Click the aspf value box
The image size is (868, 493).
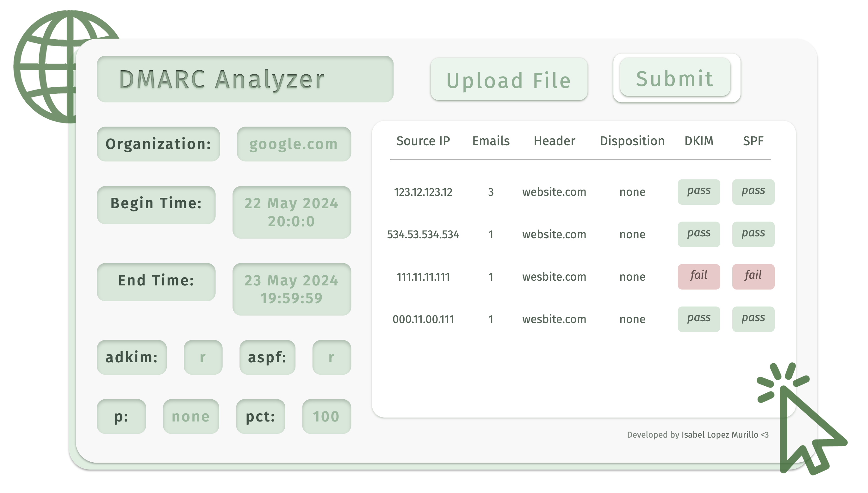331,357
